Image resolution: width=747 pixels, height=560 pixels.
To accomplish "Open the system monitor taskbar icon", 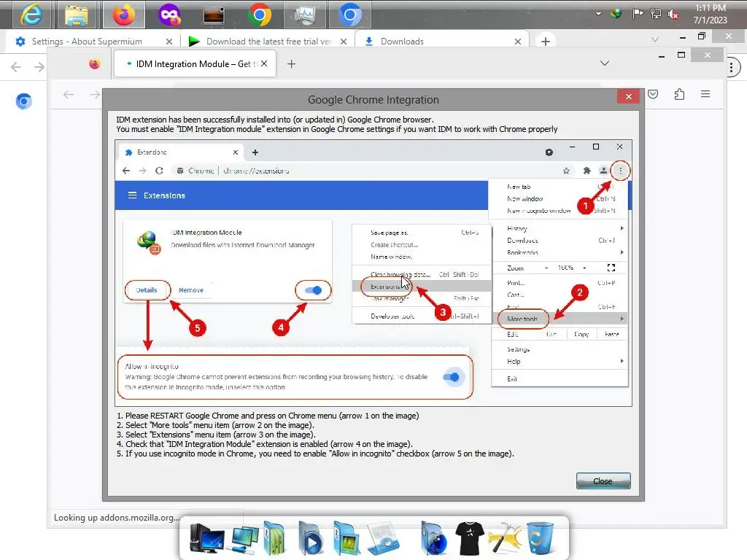I will (305, 15).
